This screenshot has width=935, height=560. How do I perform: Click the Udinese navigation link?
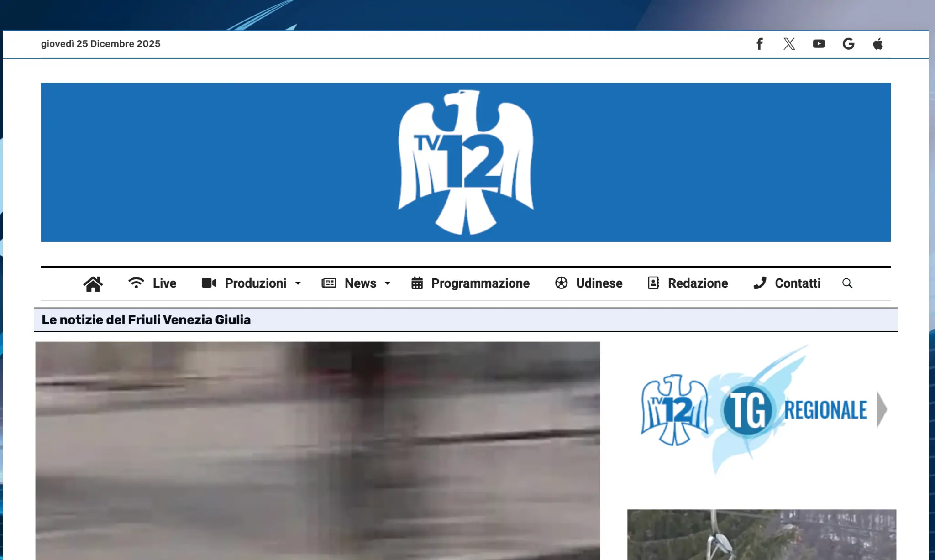(599, 283)
